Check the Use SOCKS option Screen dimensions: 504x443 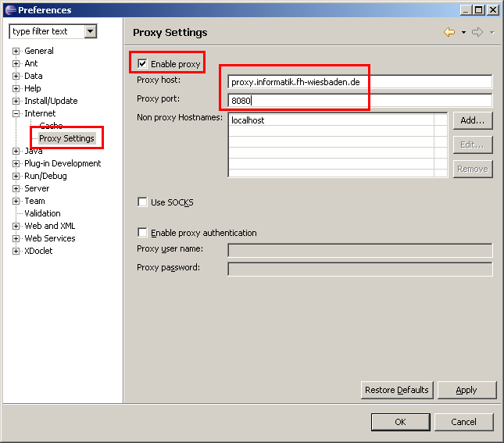coord(142,202)
